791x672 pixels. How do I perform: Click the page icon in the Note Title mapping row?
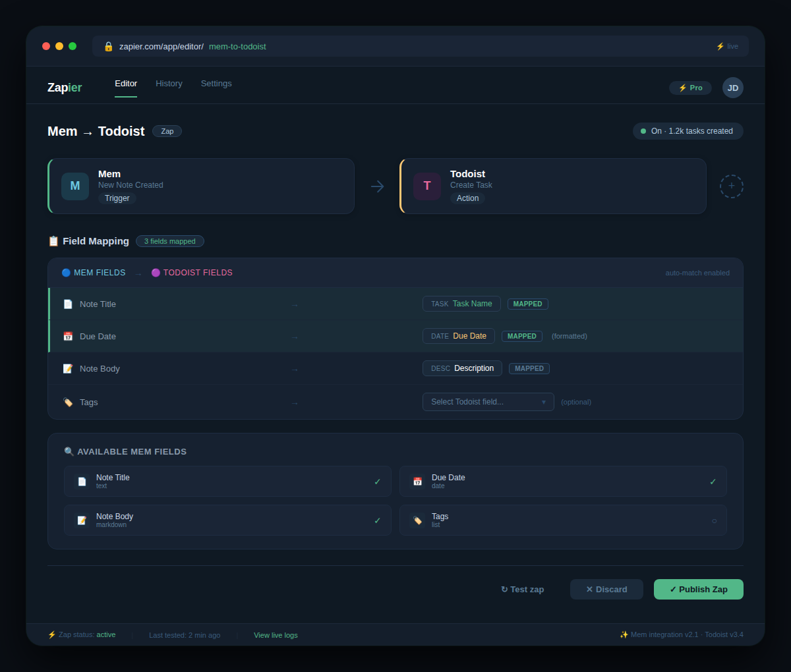pyautogui.click(x=68, y=304)
